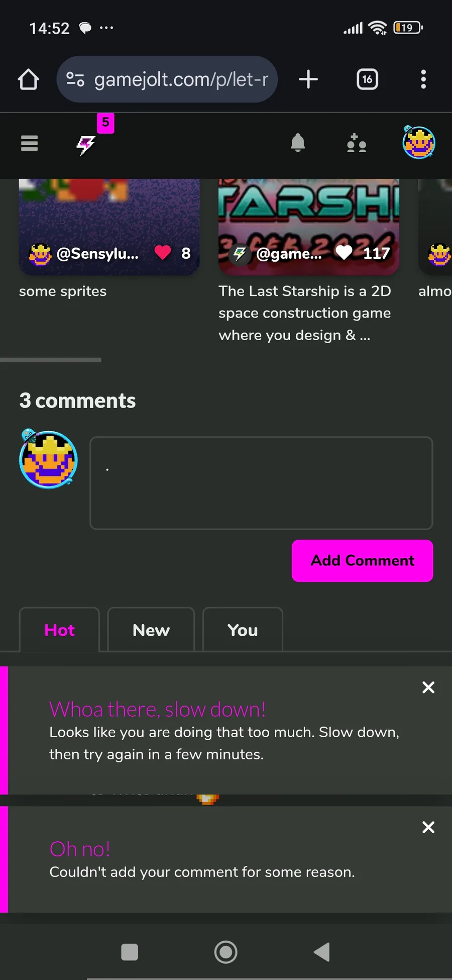This screenshot has width=452, height=980.
Task: Click the Add Comment button
Action: (x=363, y=561)
